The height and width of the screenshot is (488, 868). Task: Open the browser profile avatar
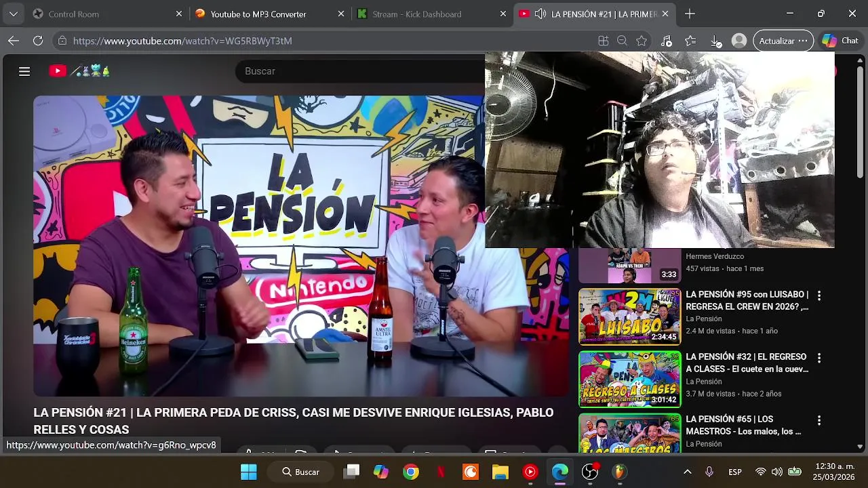(x=739, y=41)
